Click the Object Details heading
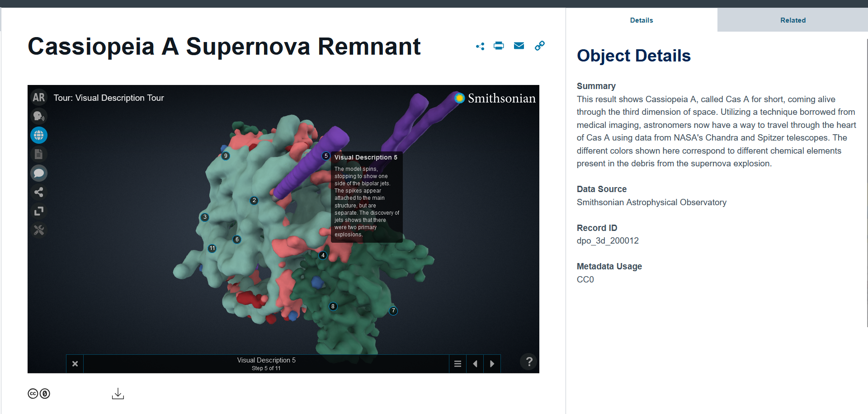 634,56
